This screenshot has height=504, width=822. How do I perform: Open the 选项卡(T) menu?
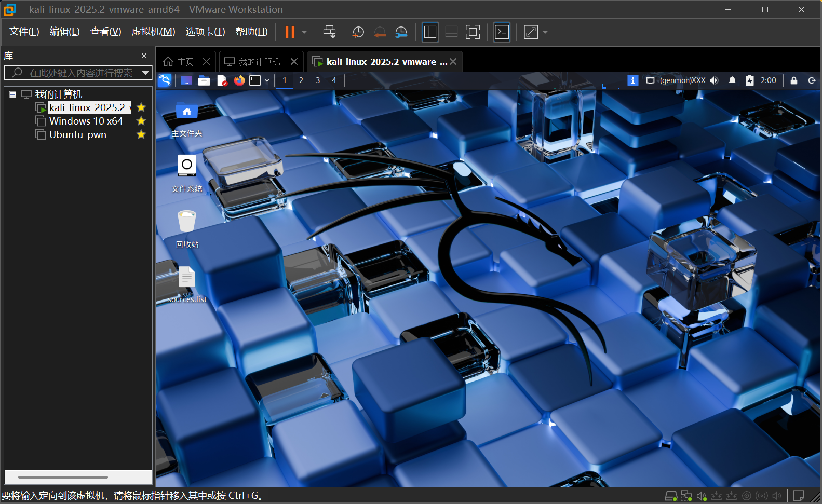tap(205, 32)
